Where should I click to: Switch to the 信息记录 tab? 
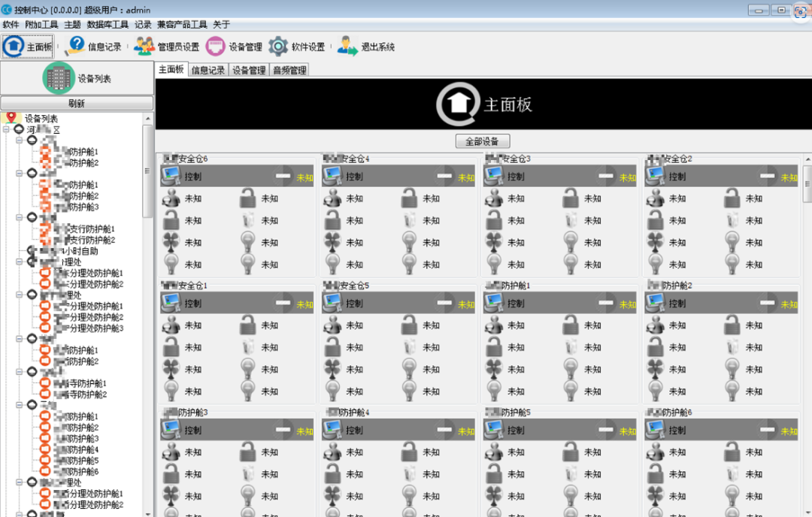point(208,70)
